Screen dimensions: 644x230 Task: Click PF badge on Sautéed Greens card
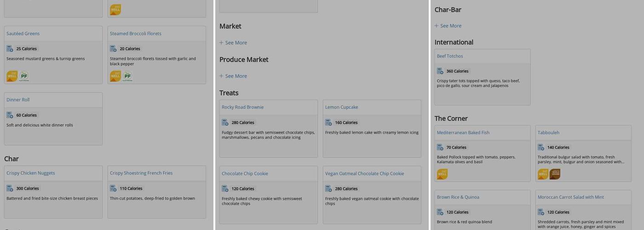click(x=24, y=76)
